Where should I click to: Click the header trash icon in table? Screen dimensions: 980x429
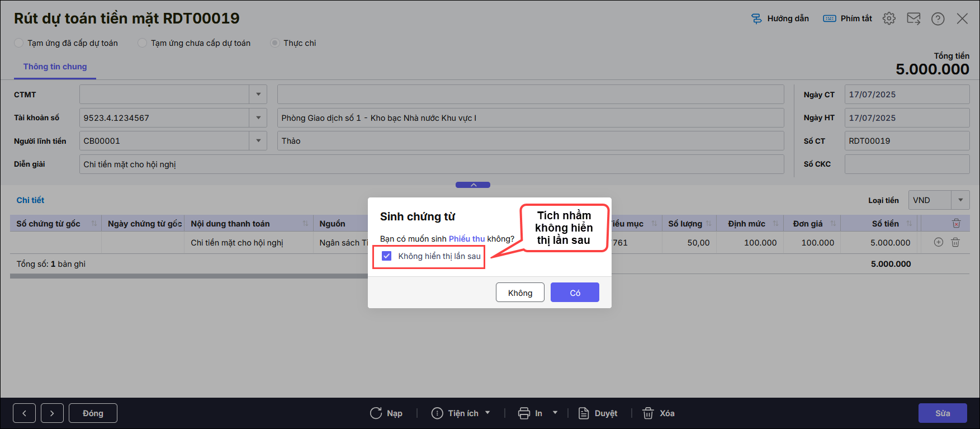(957, 223)
